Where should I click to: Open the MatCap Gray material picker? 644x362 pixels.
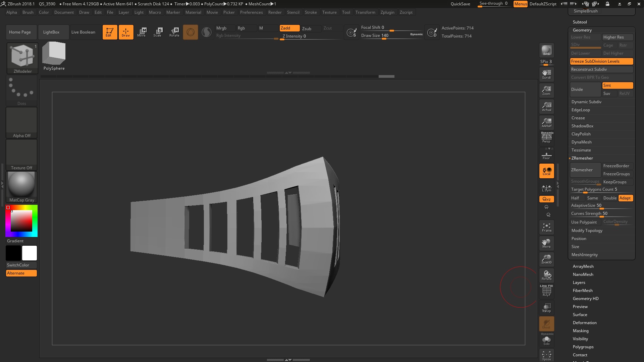(x=21, y=187)
